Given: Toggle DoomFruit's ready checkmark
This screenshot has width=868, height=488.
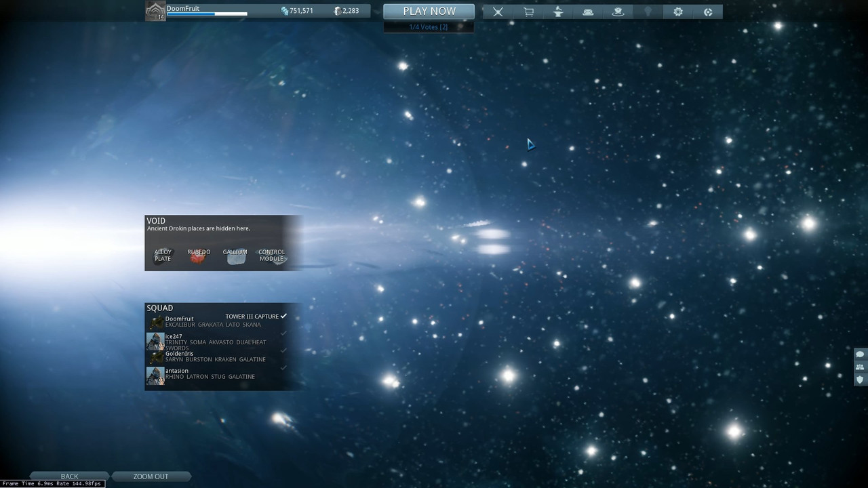Looking at the screenshot, I should tap(283, 316).
